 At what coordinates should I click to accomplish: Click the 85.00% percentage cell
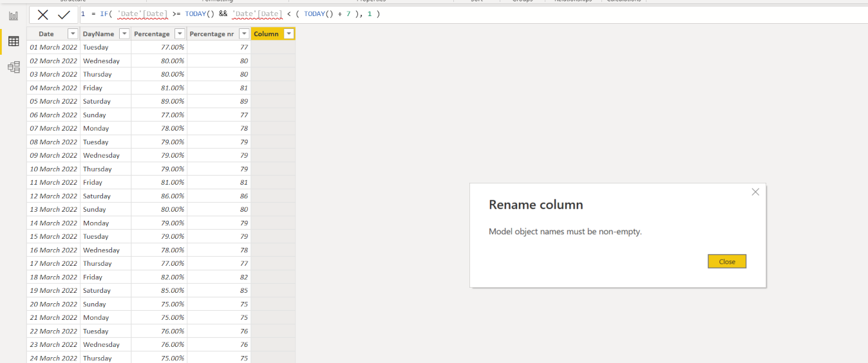tap(159, 290)
